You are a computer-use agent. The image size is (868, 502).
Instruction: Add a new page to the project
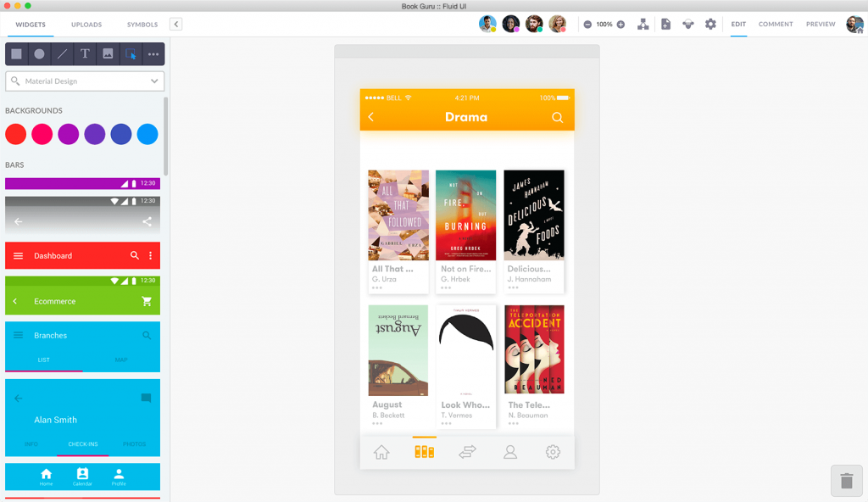pyautogui.click(x=666, y=24)
